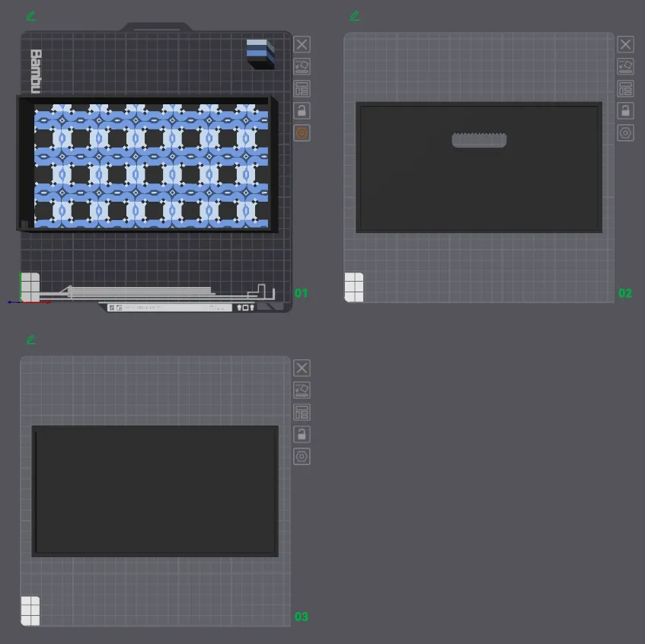Open plate 02 settings gear

625,133
